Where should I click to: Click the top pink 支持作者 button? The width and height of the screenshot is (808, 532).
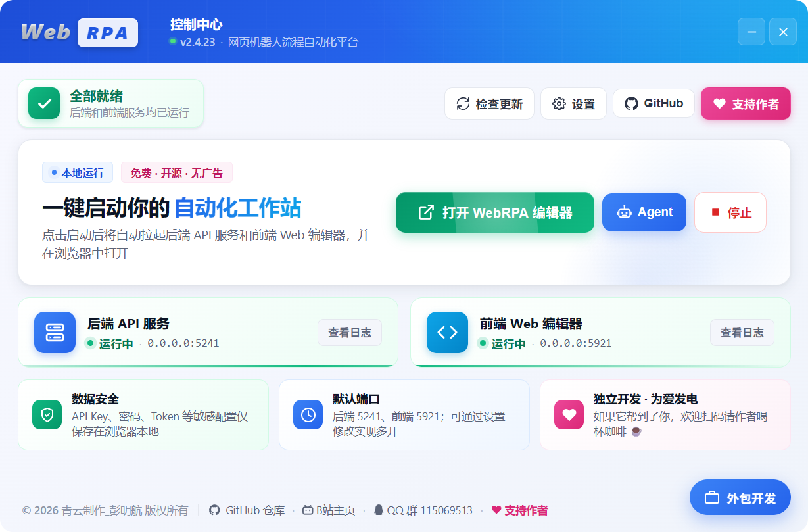pyautogui.click(x=746, y=104)
